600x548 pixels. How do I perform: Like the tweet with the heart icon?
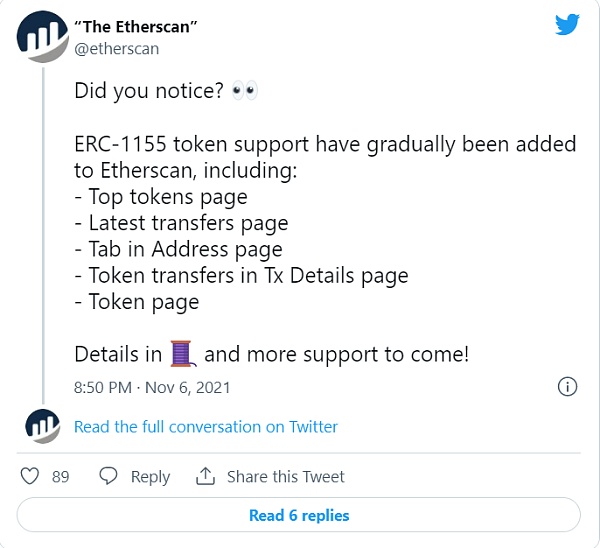32,476
